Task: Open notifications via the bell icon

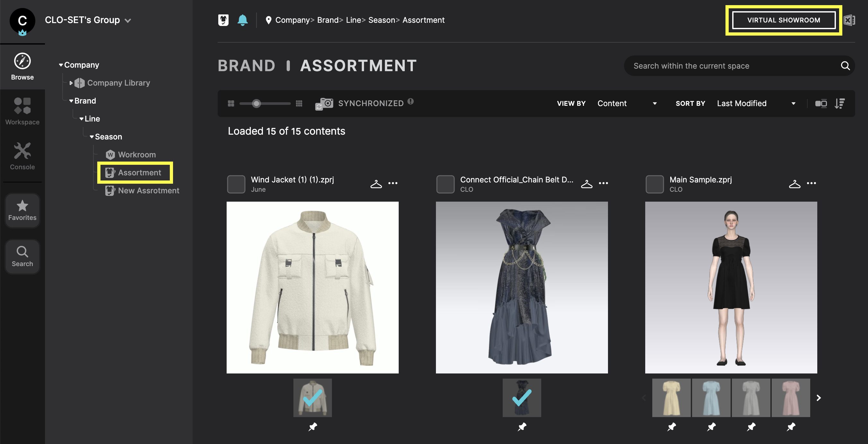Action: point(243,20)
